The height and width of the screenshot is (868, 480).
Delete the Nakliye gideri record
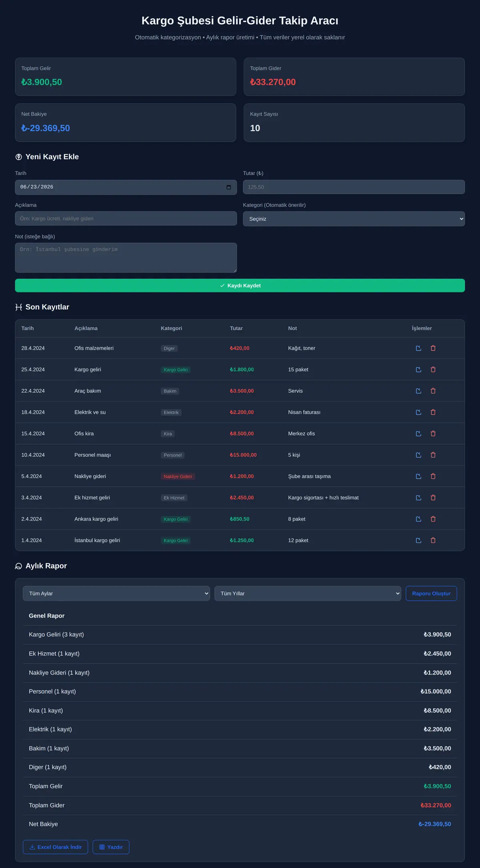pos(433,476)
